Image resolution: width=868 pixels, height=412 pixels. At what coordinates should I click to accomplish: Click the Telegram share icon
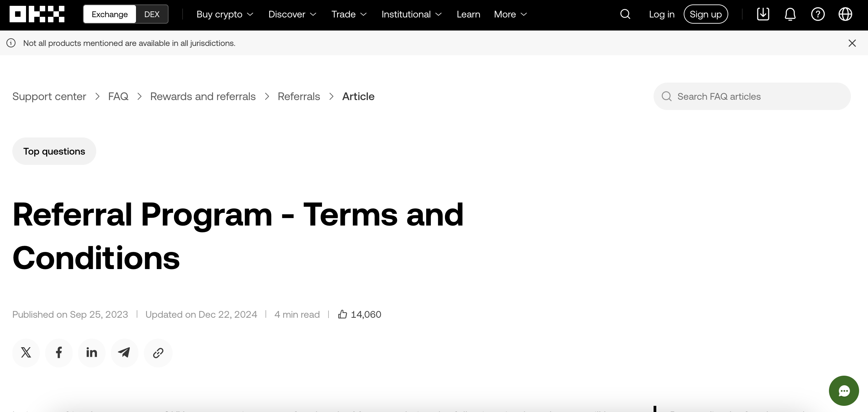(125, 352)
